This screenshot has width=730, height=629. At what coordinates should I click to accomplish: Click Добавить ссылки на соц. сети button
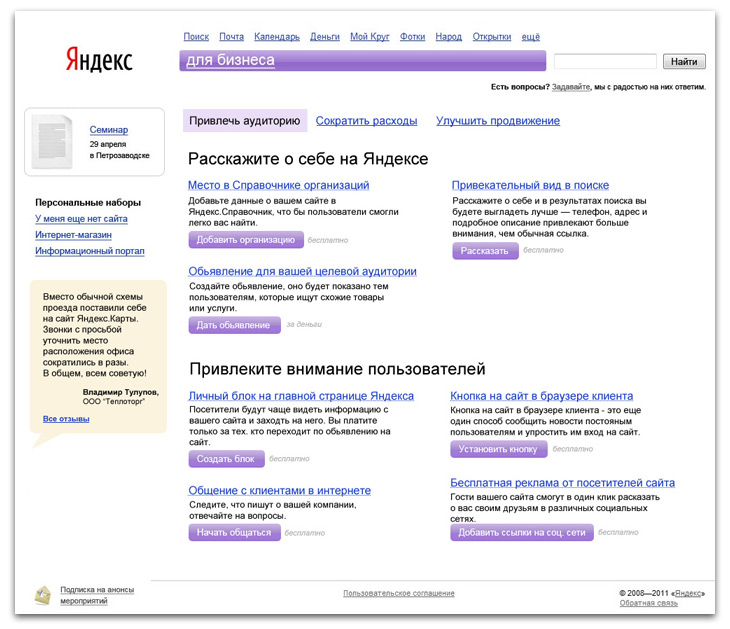point(521,532)
